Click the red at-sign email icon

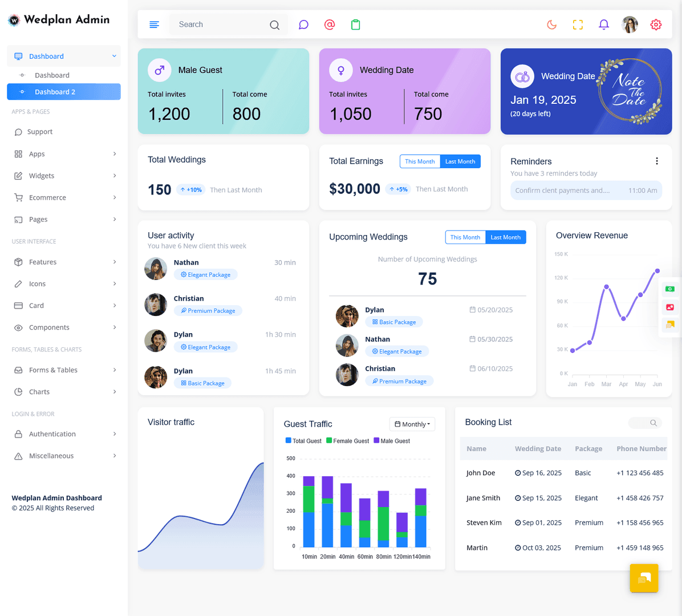tap(330, 25)
